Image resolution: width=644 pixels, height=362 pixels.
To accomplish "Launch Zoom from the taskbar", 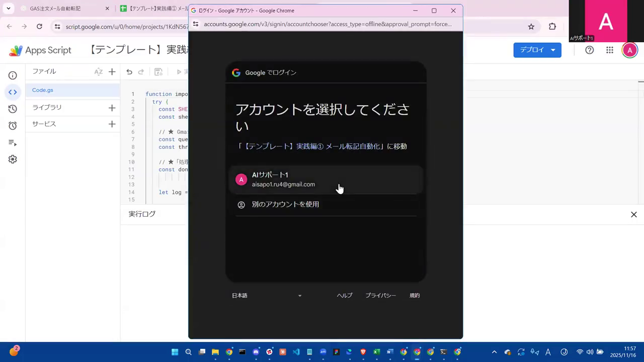I will point(322,351).
